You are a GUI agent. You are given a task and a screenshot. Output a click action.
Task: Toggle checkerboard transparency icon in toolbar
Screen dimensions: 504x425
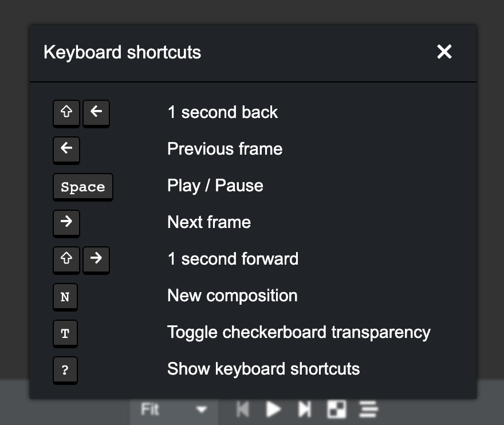336,409
